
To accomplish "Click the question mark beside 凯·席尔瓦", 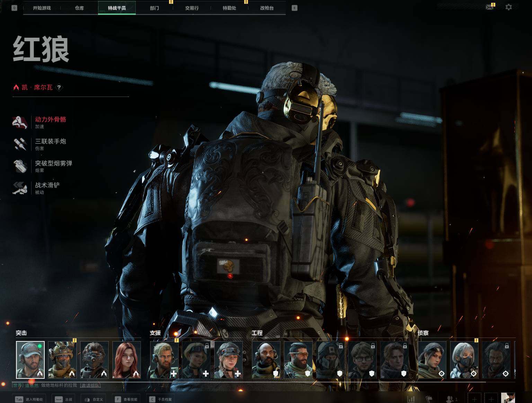I will 59,88.
